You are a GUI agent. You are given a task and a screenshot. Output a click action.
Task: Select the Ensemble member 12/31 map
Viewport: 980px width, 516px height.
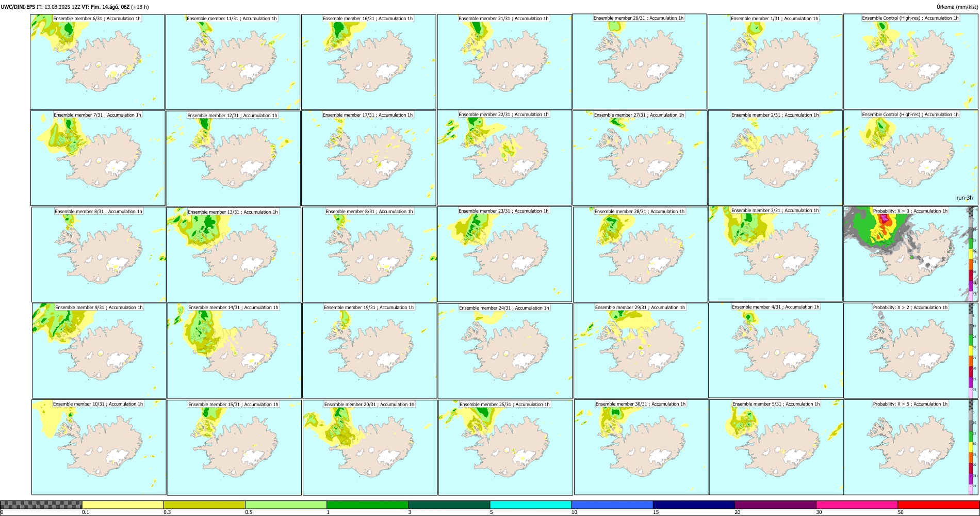click(x=233, y=158)
